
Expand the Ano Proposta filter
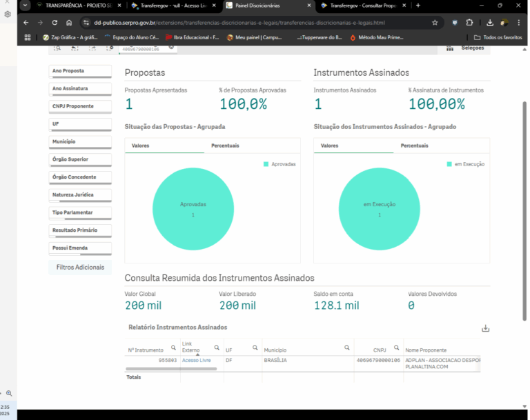pyautogui.click(x=80, y=71)
